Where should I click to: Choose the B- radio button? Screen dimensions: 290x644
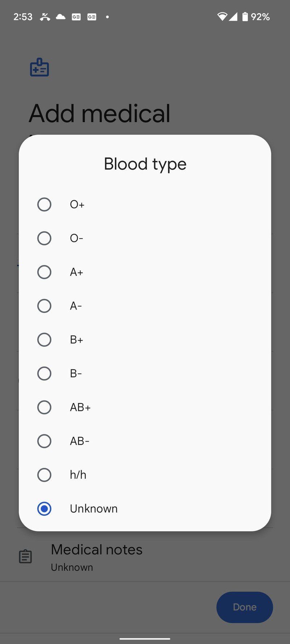coord(44,374)
